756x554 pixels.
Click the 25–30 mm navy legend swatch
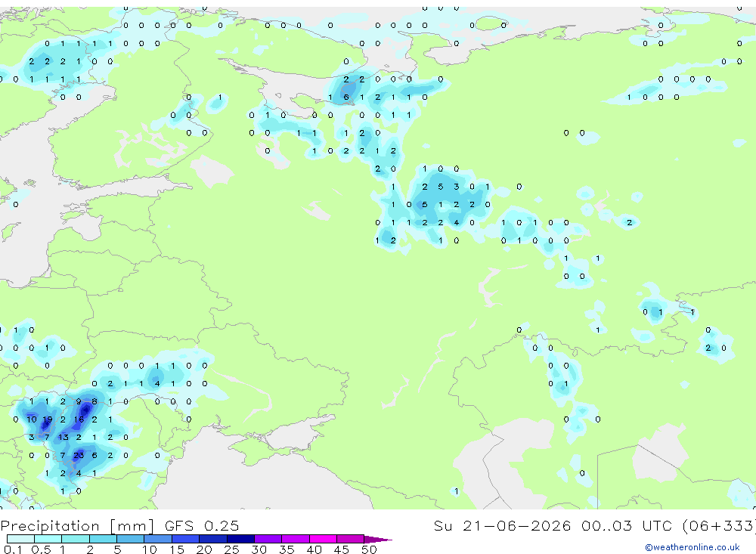[x=240, y=539]
